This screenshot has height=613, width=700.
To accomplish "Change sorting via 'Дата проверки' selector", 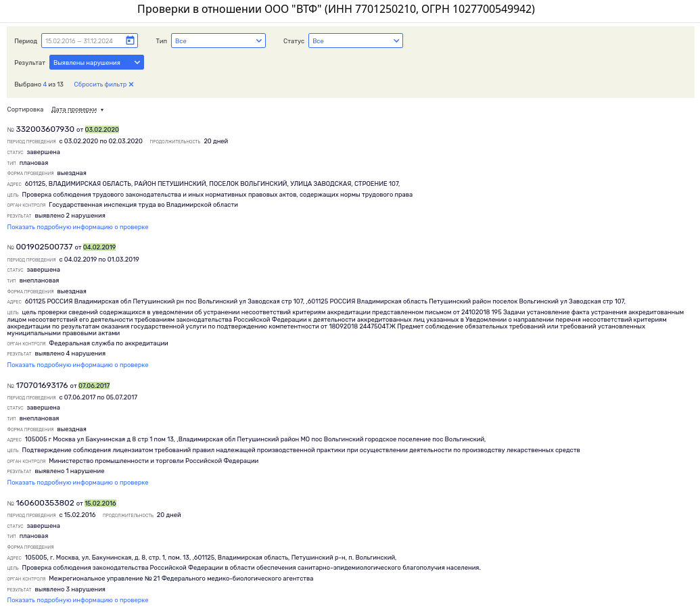I will tap(78, 109).
